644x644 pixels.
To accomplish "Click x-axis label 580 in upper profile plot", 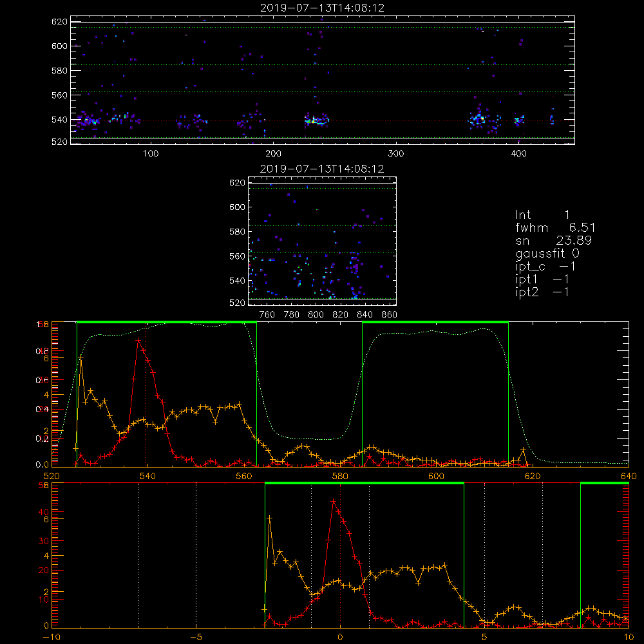I will [340, 476].
